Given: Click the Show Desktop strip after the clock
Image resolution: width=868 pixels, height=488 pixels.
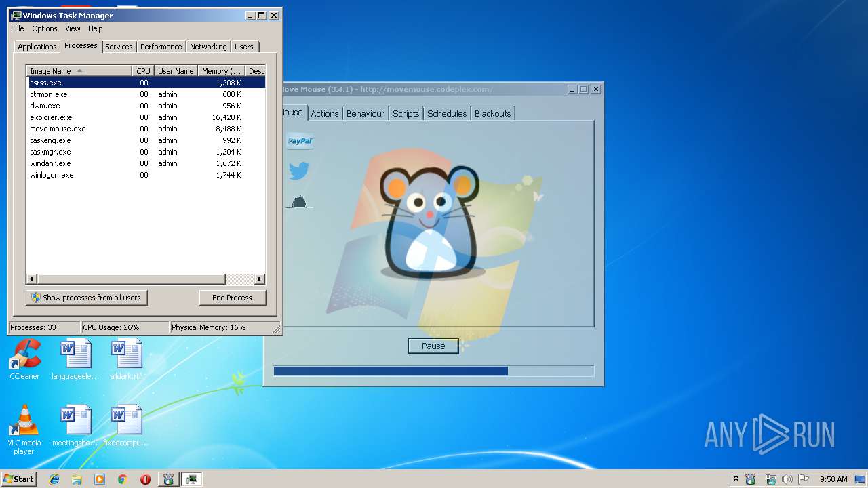Looking at the screenshot, I should pos(861,479).
